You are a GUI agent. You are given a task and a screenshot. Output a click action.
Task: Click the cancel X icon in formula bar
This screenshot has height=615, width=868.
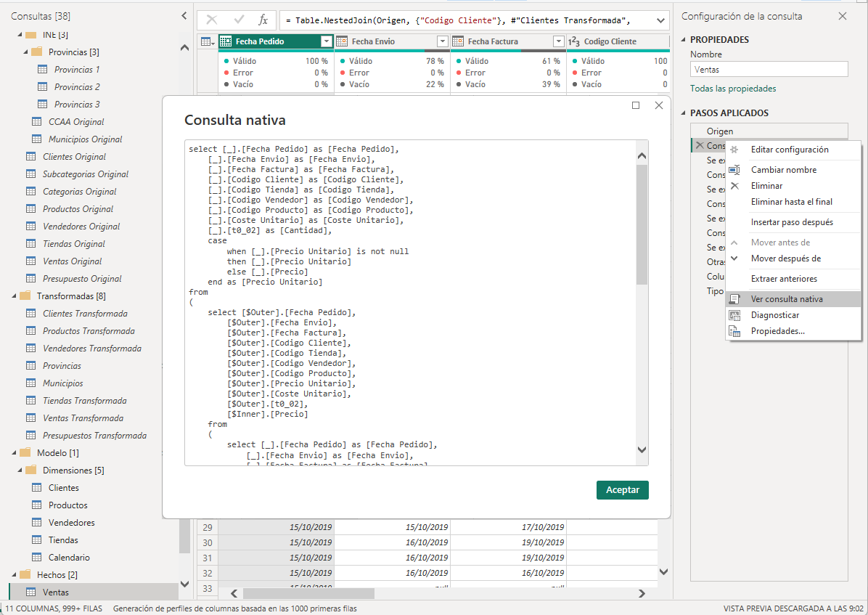[212, 20]
